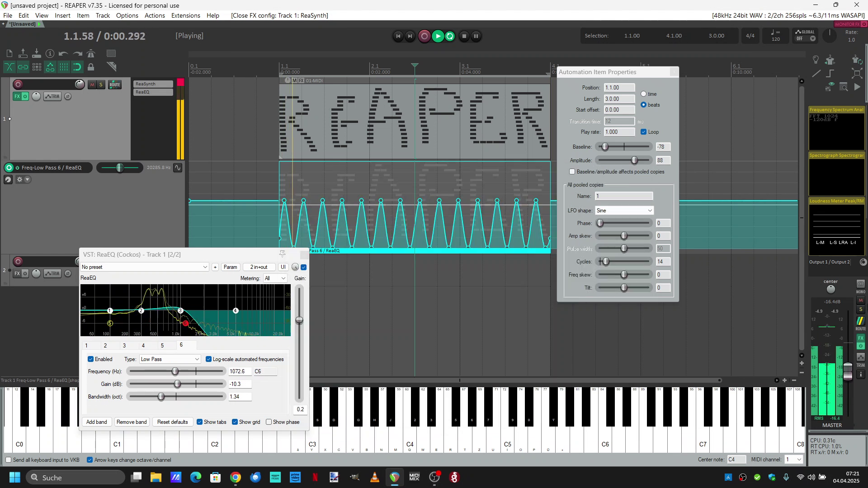Open the envelope shape button next to 20285.8 Hz
The height and width of the screenshot is (488, 868).
click(x=178, y=168)
